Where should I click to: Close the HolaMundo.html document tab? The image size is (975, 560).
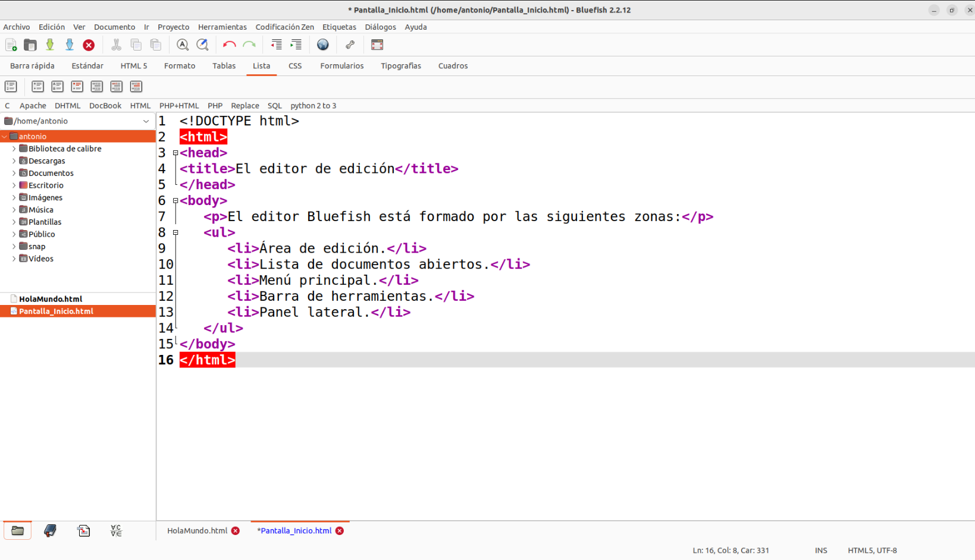coord(236,531)
